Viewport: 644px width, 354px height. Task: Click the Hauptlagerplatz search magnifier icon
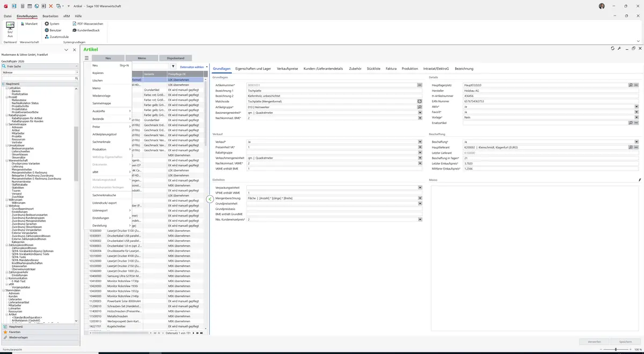(x=631, y=85)
